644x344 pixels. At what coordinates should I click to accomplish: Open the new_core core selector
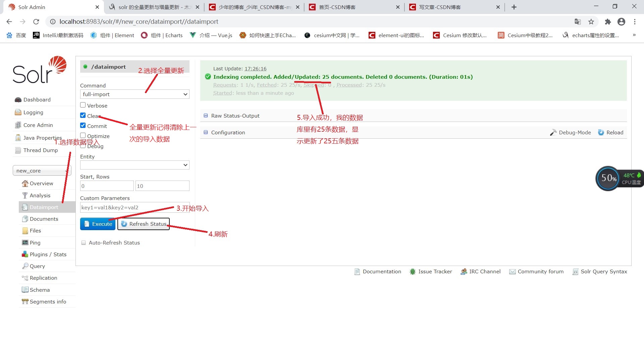[42, 171]
